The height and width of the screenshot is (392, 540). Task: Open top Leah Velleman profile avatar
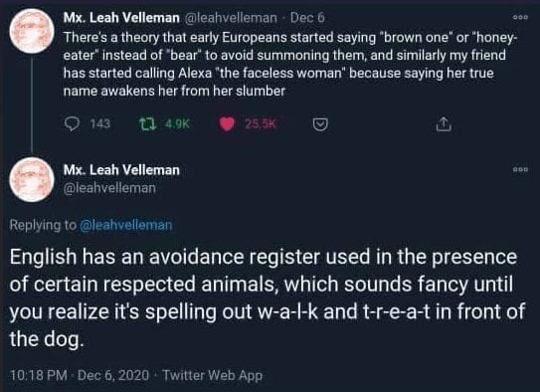click(32, 31)
